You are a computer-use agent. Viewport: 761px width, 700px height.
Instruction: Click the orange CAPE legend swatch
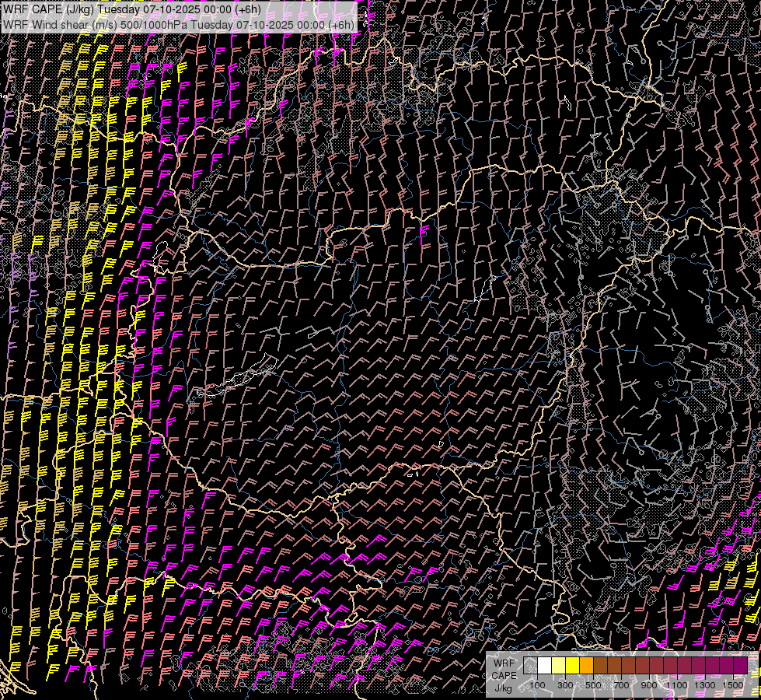coord(586,666)
